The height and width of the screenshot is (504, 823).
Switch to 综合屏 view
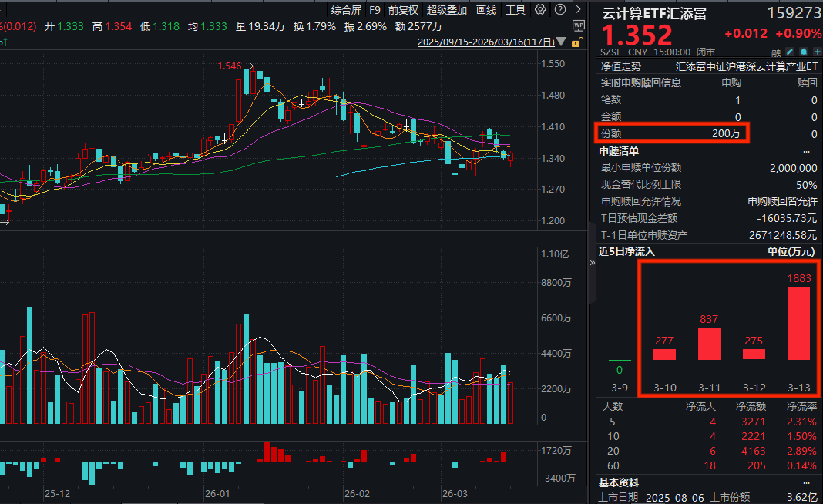tap(346, 10)
